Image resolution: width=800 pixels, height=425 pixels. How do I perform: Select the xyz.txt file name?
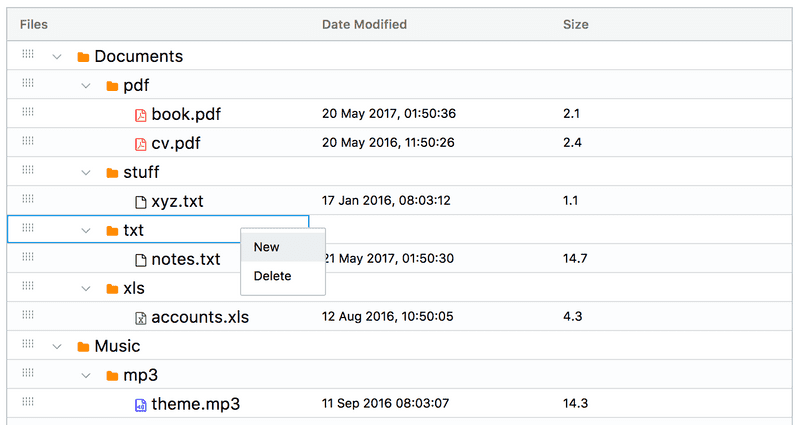[178, 202]
